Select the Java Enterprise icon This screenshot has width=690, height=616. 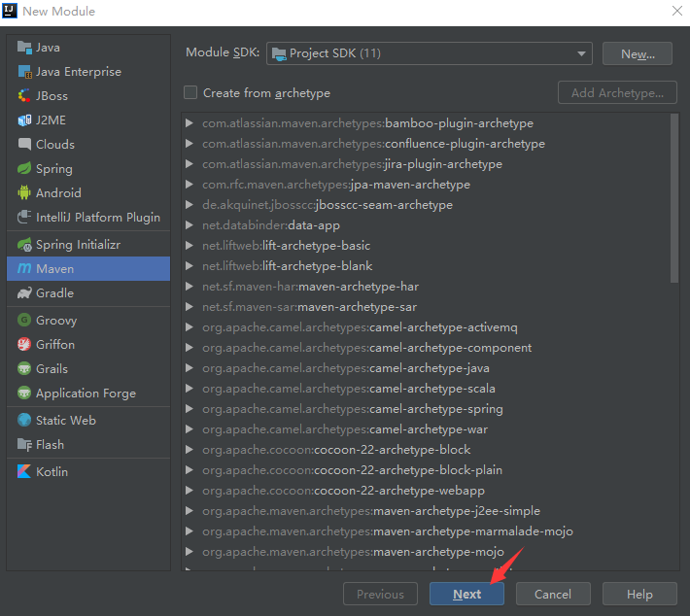[x=24, y=72]
